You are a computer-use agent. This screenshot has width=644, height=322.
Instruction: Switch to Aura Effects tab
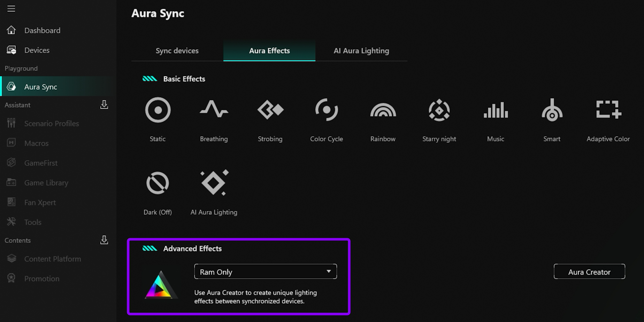pyautogui.click(x=269, y=51)
